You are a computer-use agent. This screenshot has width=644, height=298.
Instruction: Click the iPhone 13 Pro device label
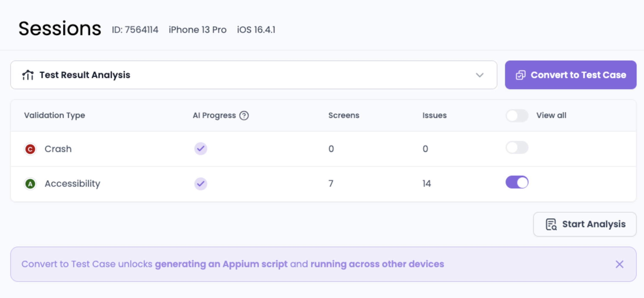click(197, 30)
